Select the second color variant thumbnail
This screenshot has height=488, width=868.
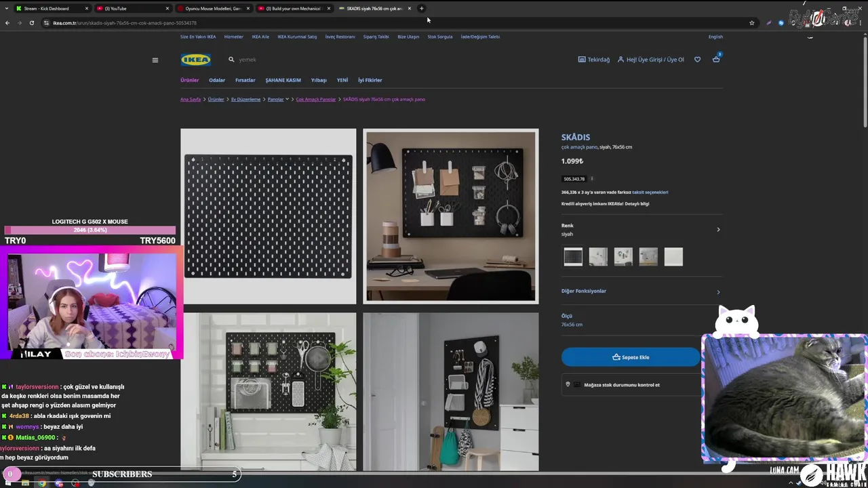point(598,256)
